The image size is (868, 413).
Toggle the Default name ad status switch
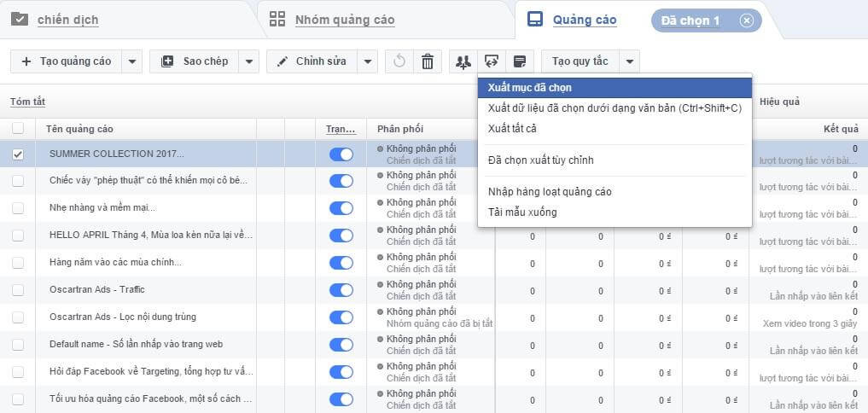tap(341, 345)
